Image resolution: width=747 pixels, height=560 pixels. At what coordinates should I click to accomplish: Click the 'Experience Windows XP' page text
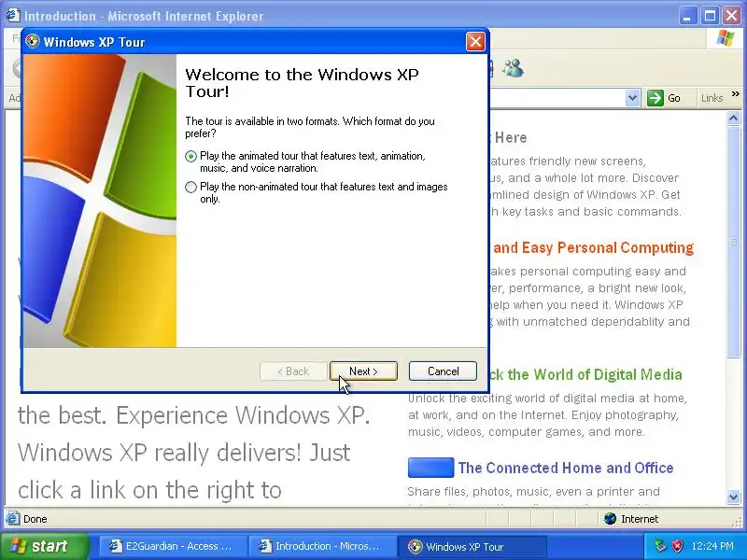[243, 415]
